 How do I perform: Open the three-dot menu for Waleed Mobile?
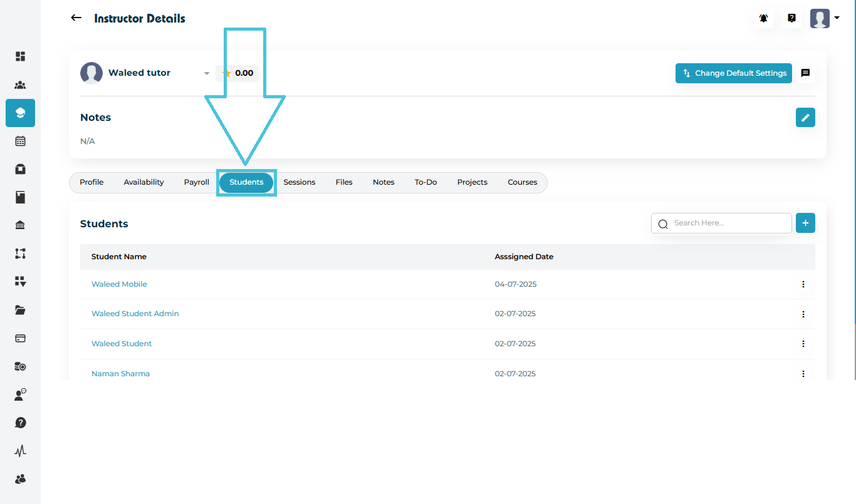click(x=803, y=284)
